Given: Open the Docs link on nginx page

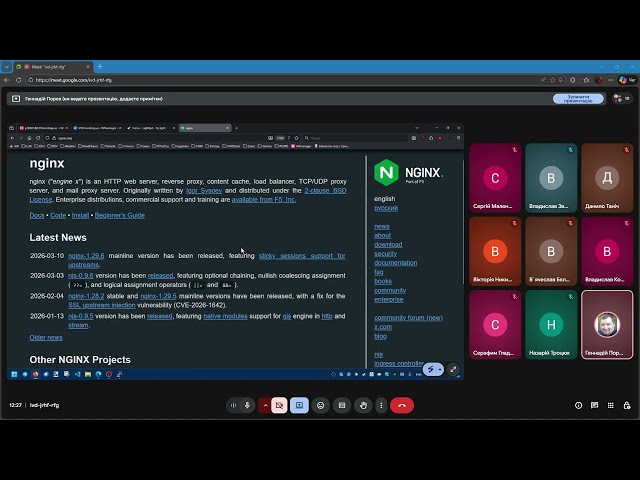Looking at the screenshot, I should tap(37, 216).
